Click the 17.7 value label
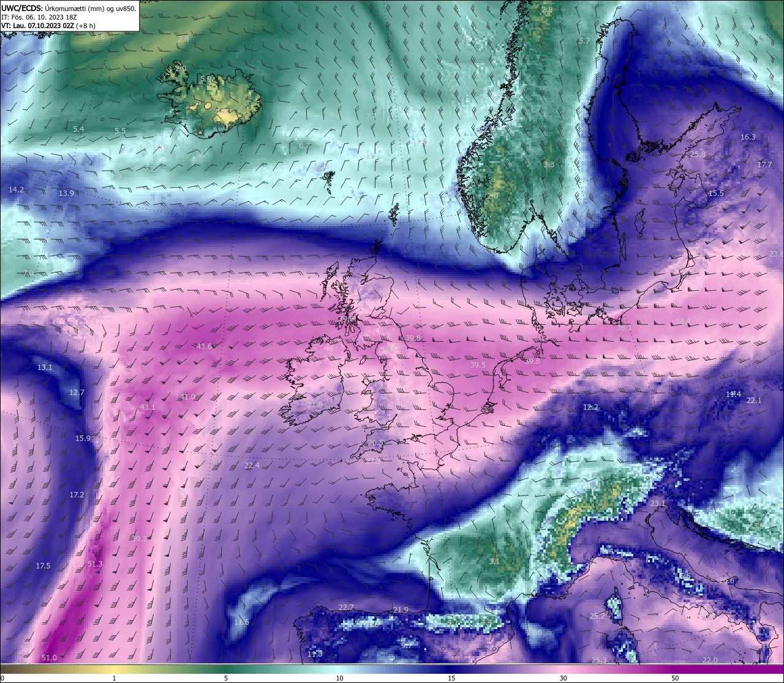This screenshot has height=683, width=784. [764, 165]
